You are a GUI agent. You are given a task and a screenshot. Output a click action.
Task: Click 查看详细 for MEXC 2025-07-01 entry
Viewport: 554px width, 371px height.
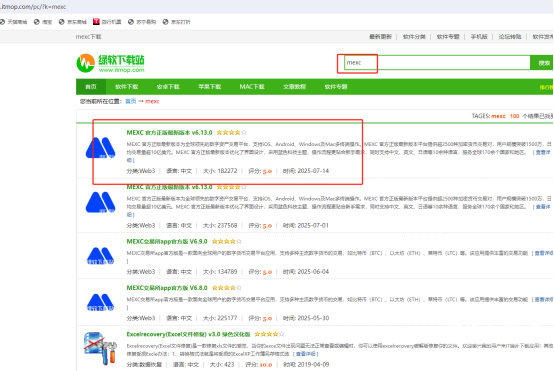543,207
